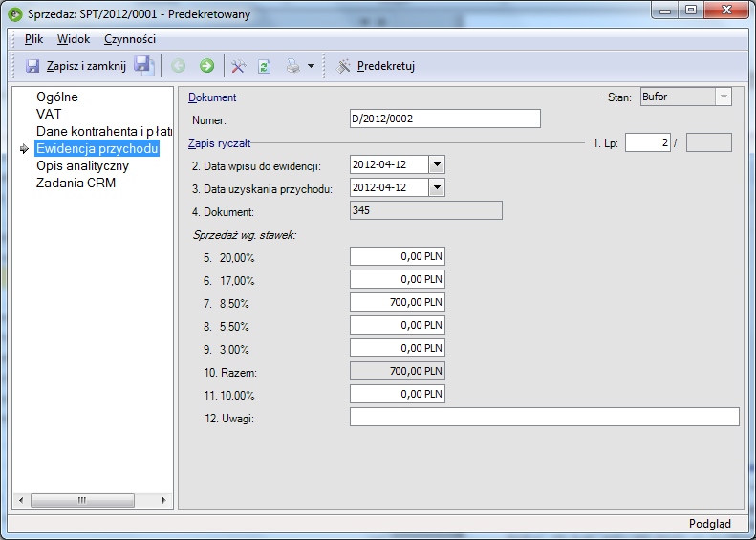Click the Stan: label
Viewport: 756px width, 540px height.
[619, 97]
